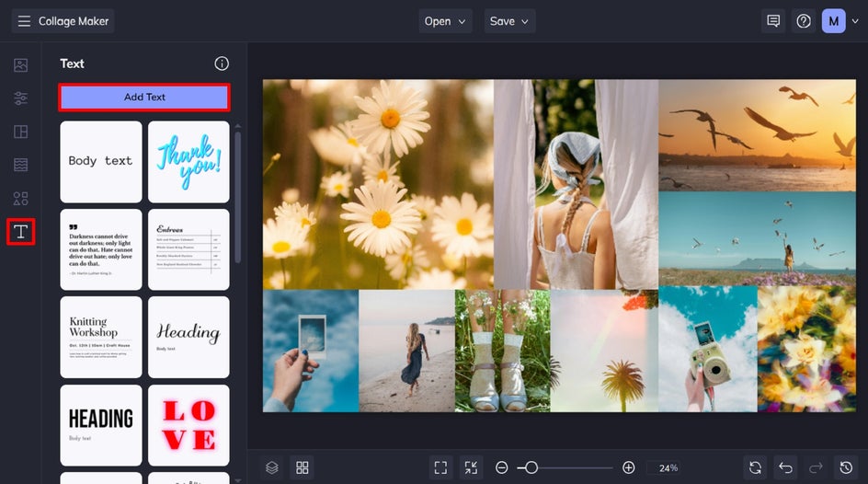Choose the Thank you script template
Image resolution: width=868 pixels, height=484 pixels.
pos(188,162)
